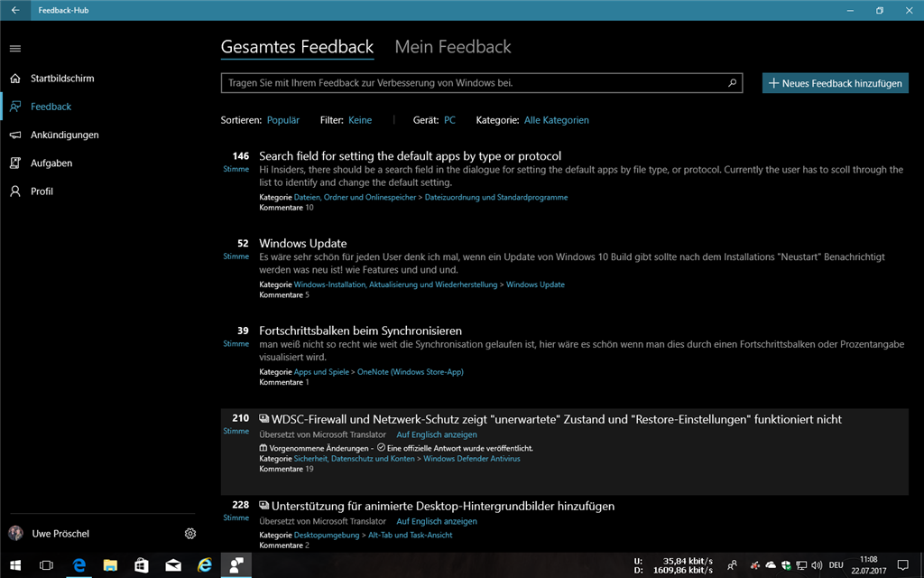Switch to the Mein Feedback tab

coord(453,47)
